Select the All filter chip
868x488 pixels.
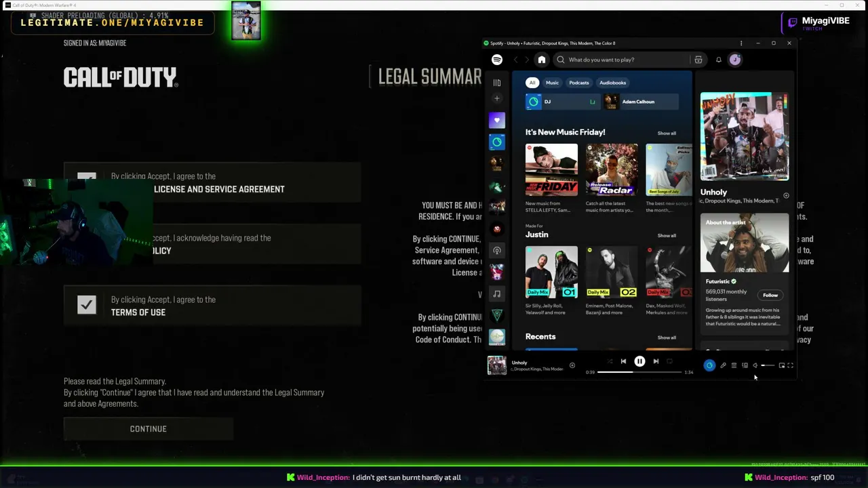(532, 83)
